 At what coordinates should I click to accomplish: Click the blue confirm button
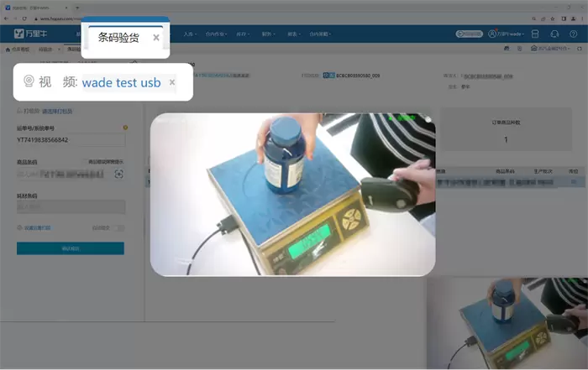click(x=70, y=248)
